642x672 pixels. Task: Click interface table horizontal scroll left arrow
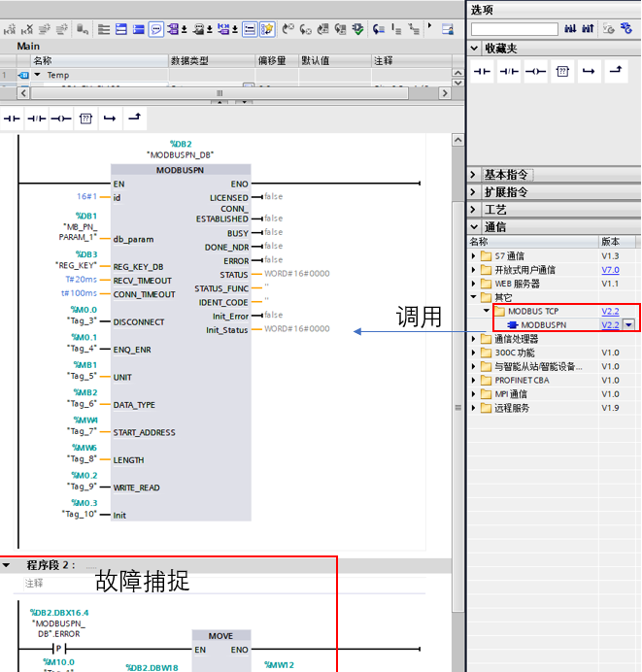coord(23,93)
